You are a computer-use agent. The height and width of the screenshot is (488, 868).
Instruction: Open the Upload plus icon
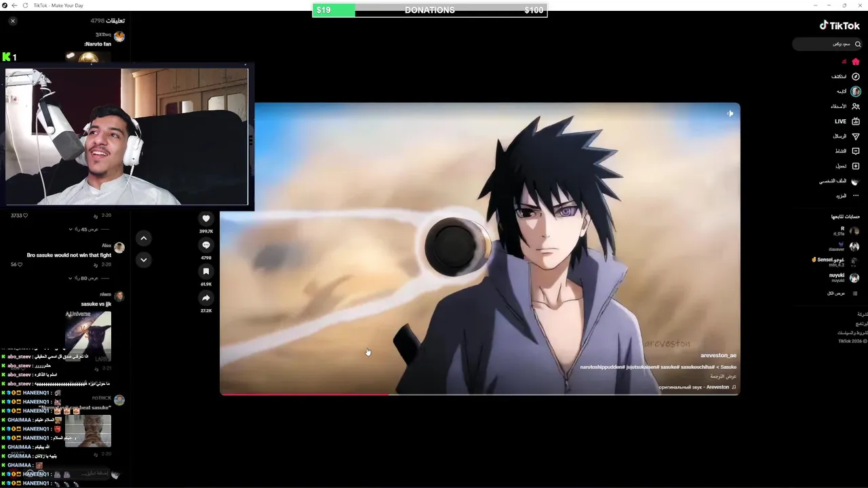[x=855, y=166]
